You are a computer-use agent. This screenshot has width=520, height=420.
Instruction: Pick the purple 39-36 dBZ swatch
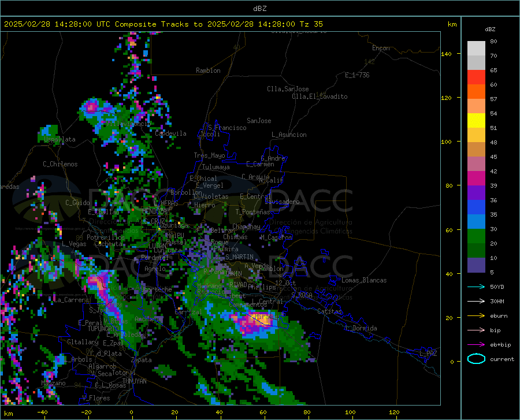(476, 193)
